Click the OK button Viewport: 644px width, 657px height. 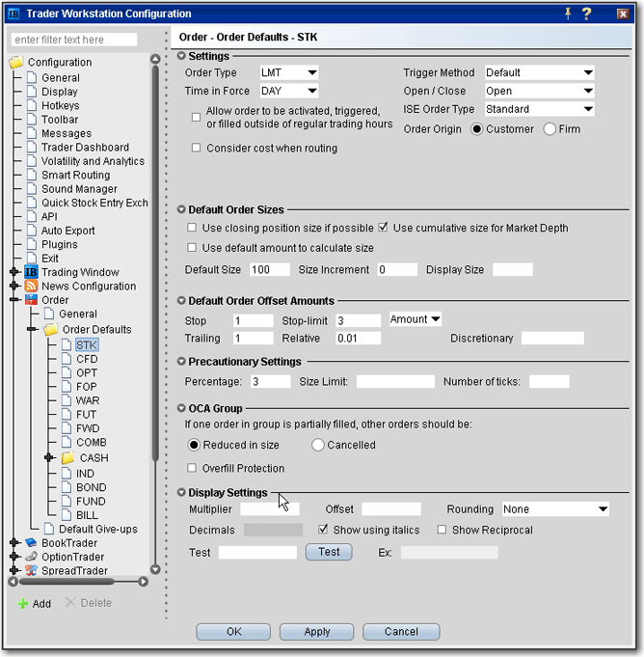(233, 632)
